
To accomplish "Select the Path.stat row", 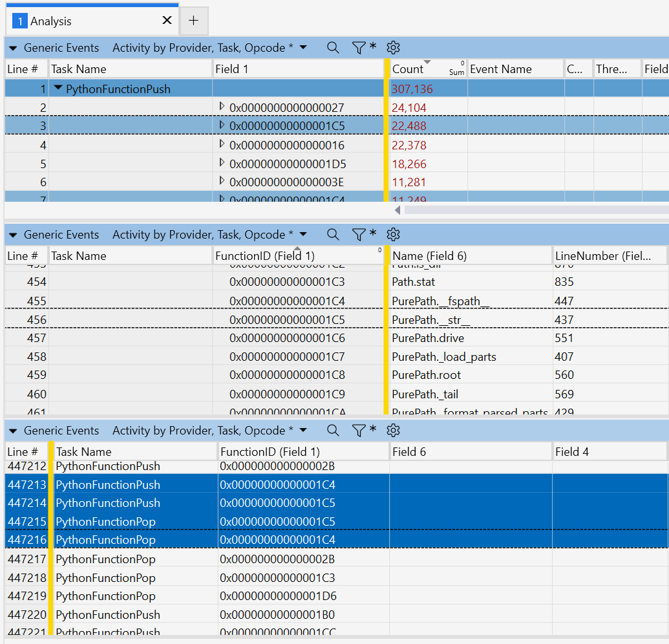I will pos(414,282).
